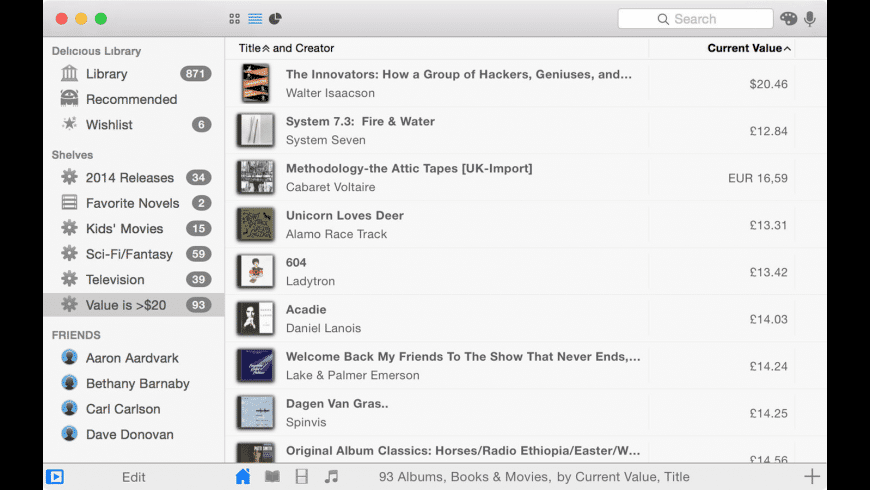Click the gear icon beside Sci-Fi/Fantasy
The image size is (870, 490).
pos(69,254)
